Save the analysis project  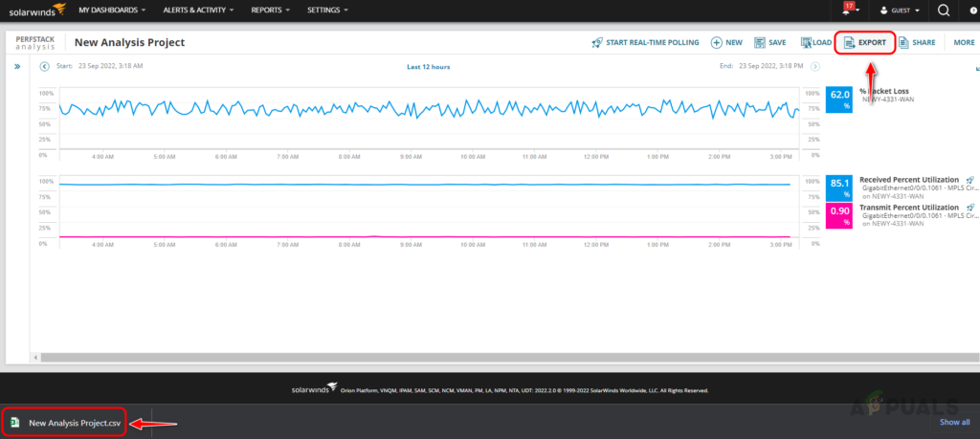[770, 42]
